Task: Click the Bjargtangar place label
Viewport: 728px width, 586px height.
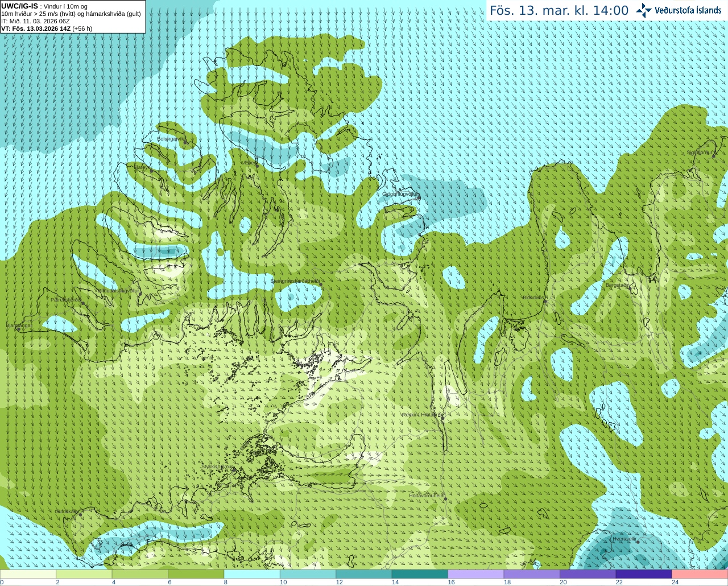Action: coord(19,325)
